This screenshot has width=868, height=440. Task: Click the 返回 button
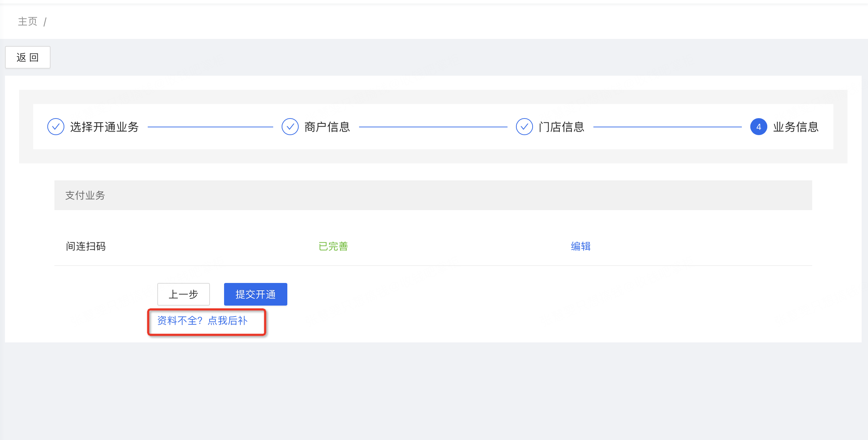tap(28, 57)
